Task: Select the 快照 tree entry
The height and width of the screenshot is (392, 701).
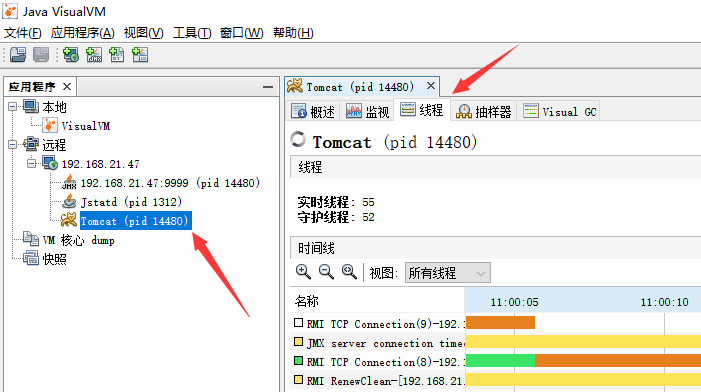Action: (55, 258)
